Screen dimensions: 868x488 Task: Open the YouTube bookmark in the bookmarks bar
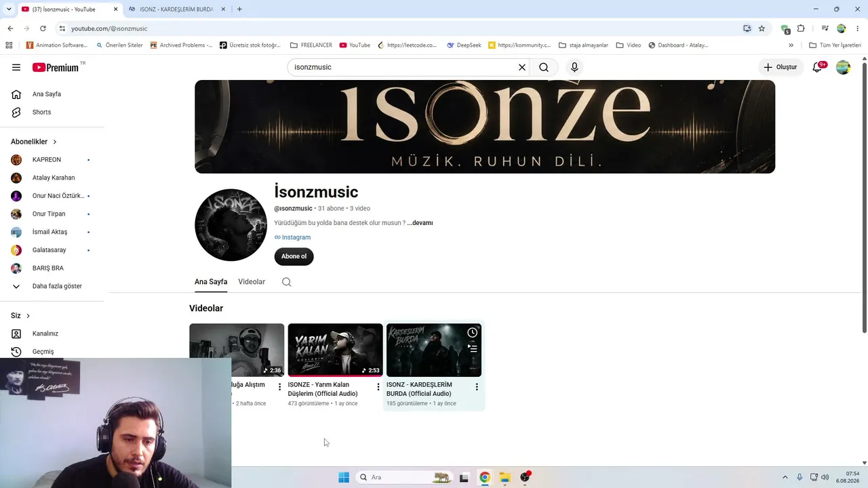point(355,45)
